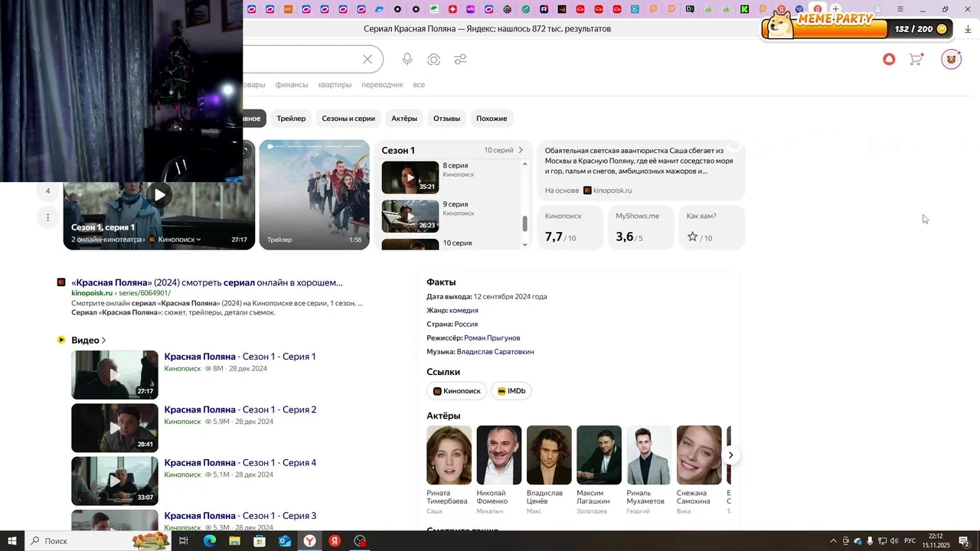
Task: Click the Windows taskbar Поиск search box
Action: click(x=100, y=541)
